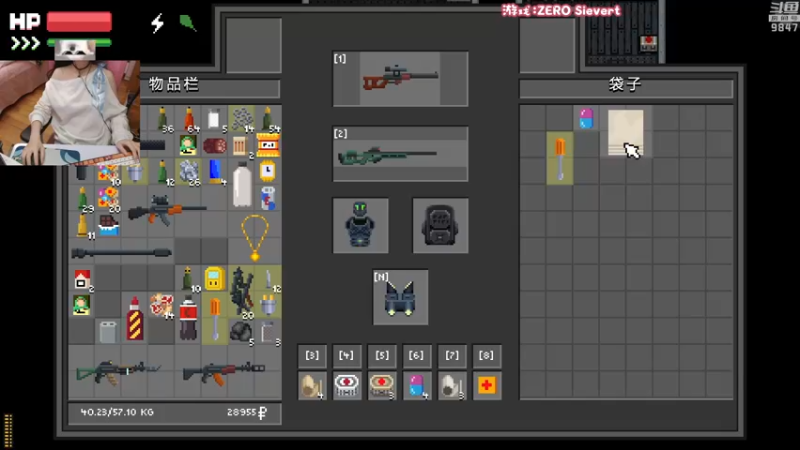Click the equipped body armor slot

click(361, 225)
